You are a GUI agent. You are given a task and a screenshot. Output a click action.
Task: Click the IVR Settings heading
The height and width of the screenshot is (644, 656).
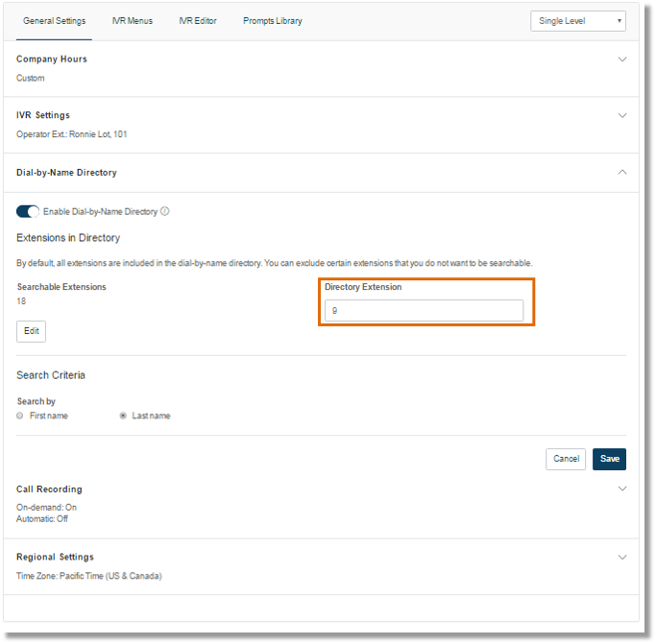pyautogui.click(x=43, y=115)
